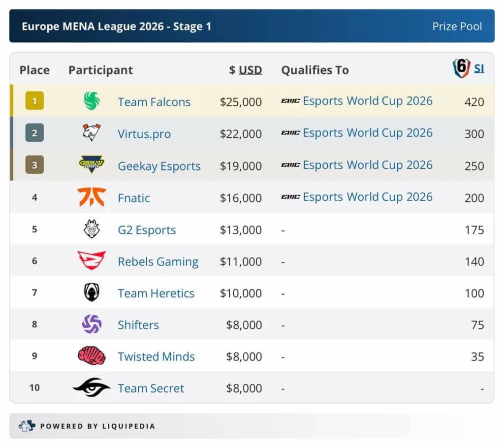504x448 pixels.
Task: Open the Team Falcons team link
Action: [x=154, y=102]
